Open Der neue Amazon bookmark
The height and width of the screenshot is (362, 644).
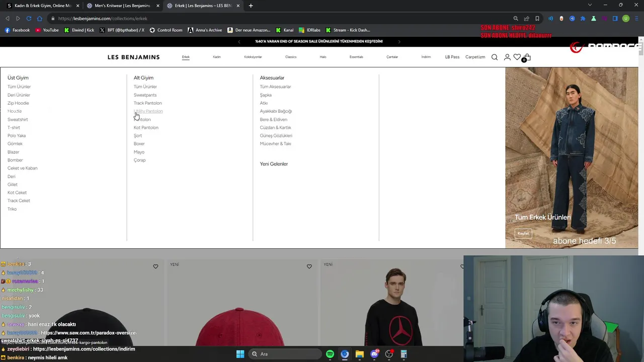pos(249,30)
